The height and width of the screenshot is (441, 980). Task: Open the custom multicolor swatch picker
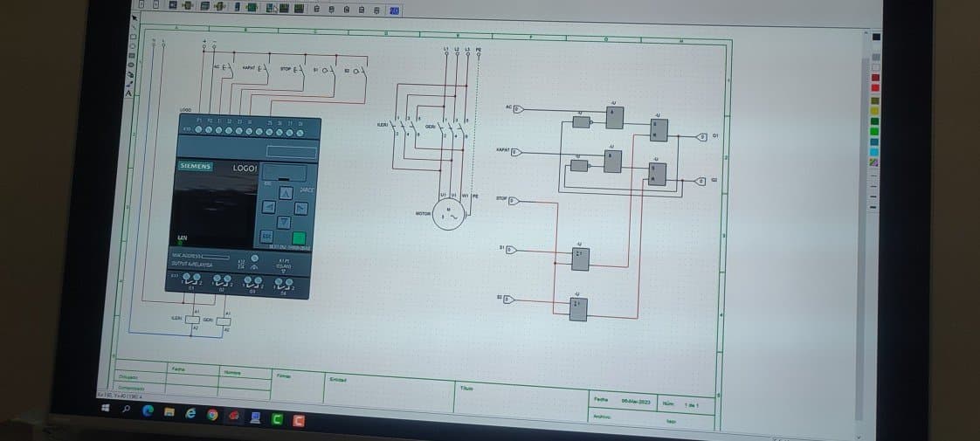pyautogui.click(x=873, y=162)
